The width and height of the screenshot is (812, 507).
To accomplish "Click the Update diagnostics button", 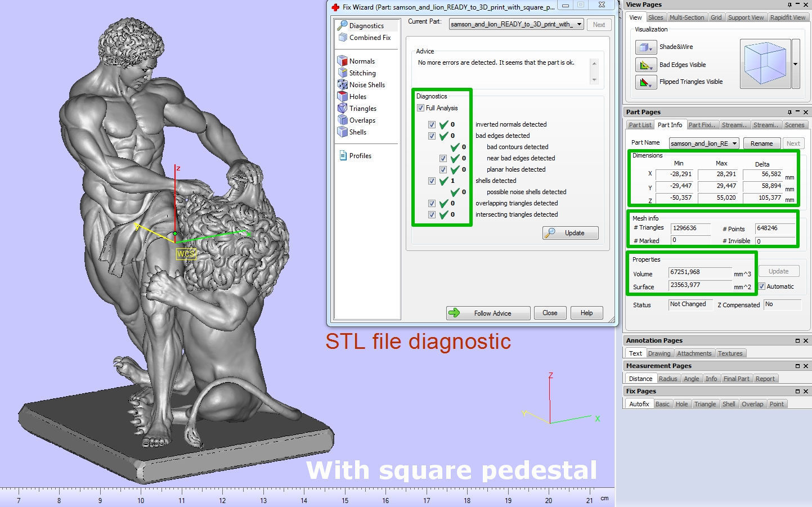I will [570, 233].
